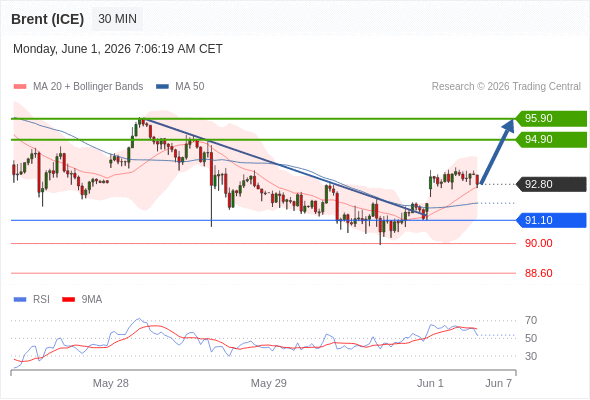Screen dimensions: 590x400
Task: Select the blue MA 50 legend swatch
Action: (162, 87)
